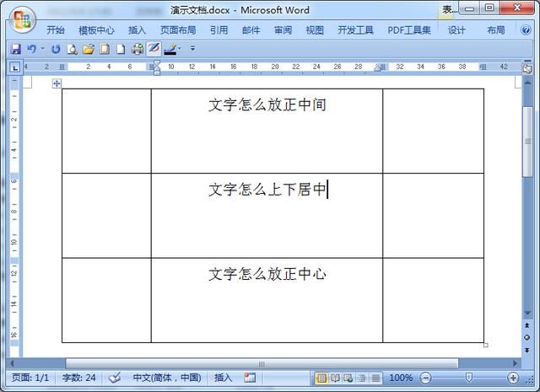The width and height of the screenshot is (540, 392).
Task: Click the text 文字怎么上下居中
Action: click(267, 190)
